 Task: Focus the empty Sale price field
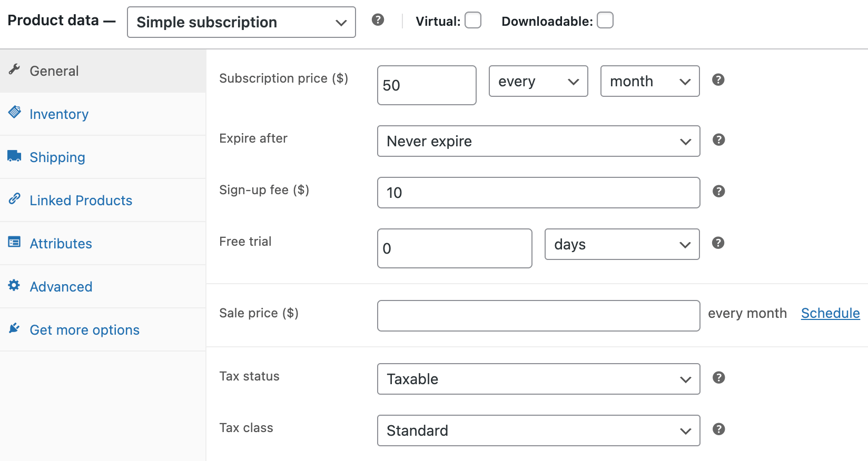(539, 316)
